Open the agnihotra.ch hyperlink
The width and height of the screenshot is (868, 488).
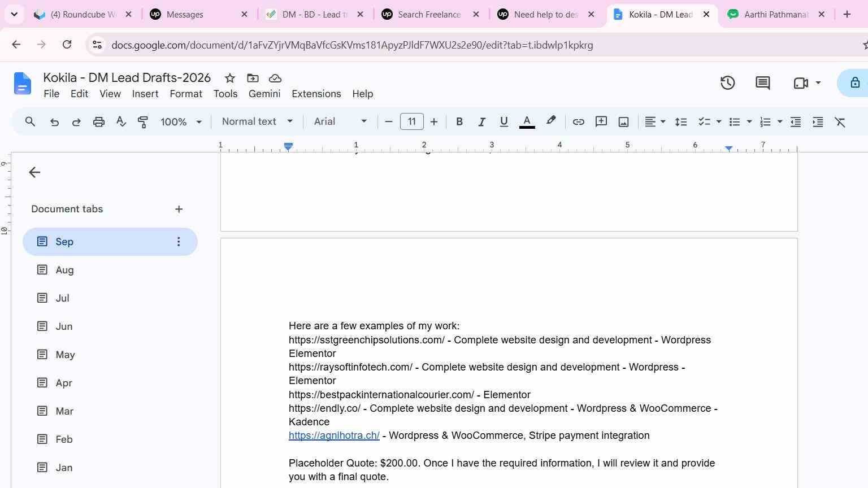[334, 435]
